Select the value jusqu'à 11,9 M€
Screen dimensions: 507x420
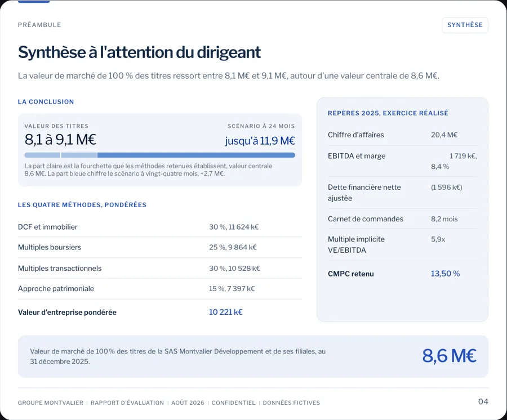(x=260, y=141)
